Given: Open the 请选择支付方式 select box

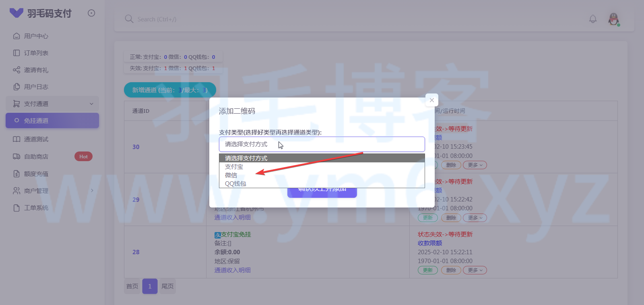Looking at the screenshot, I should (322, 144).
